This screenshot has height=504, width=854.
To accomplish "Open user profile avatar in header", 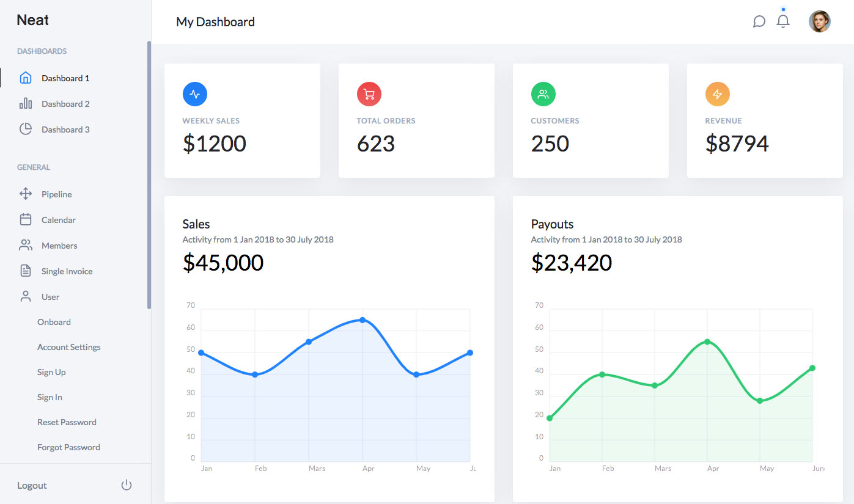I will point(819,22).
